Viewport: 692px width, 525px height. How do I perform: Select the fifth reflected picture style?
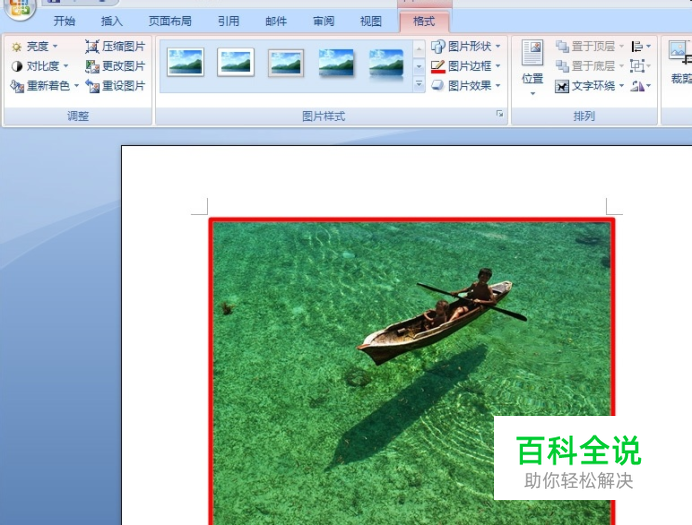(386, 64)
